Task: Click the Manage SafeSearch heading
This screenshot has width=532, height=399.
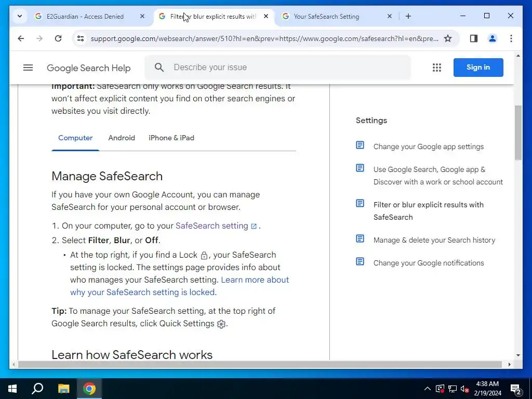Action: point(107,177)
